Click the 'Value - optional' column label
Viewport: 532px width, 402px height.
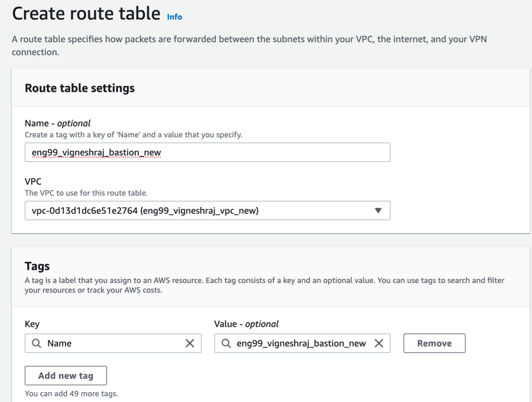point(246,324)
